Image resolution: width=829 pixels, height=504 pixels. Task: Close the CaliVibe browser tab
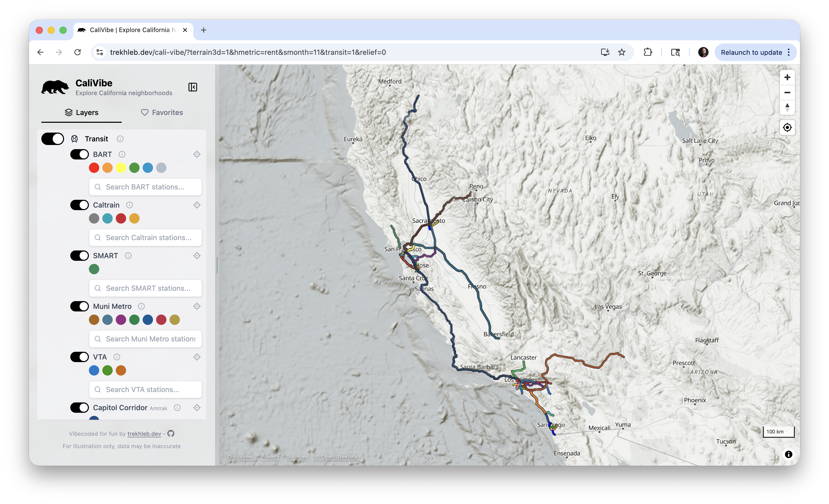click(x=185, y=30)
